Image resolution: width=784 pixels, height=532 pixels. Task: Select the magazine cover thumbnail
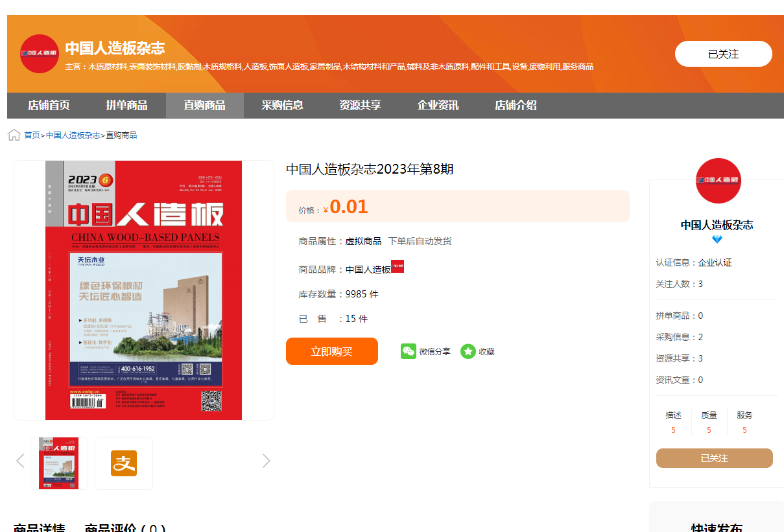[x=59, y=463]
